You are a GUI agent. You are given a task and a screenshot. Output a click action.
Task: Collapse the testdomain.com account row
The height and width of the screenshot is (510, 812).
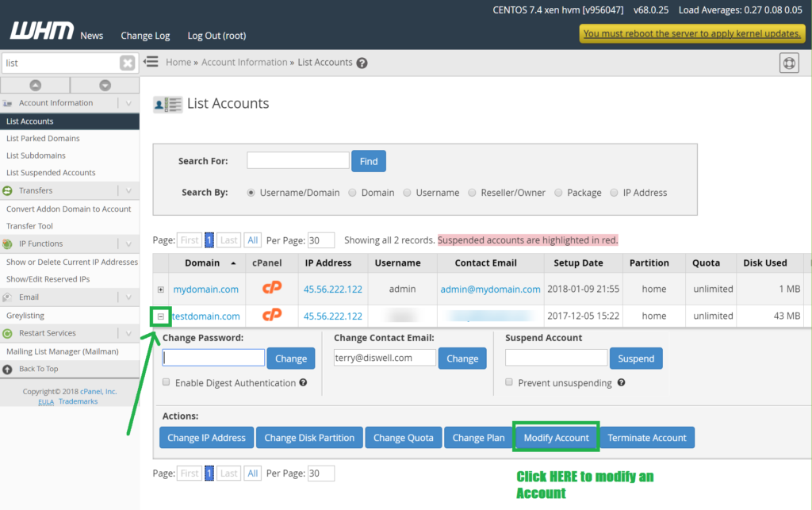(x=161, y=316)
